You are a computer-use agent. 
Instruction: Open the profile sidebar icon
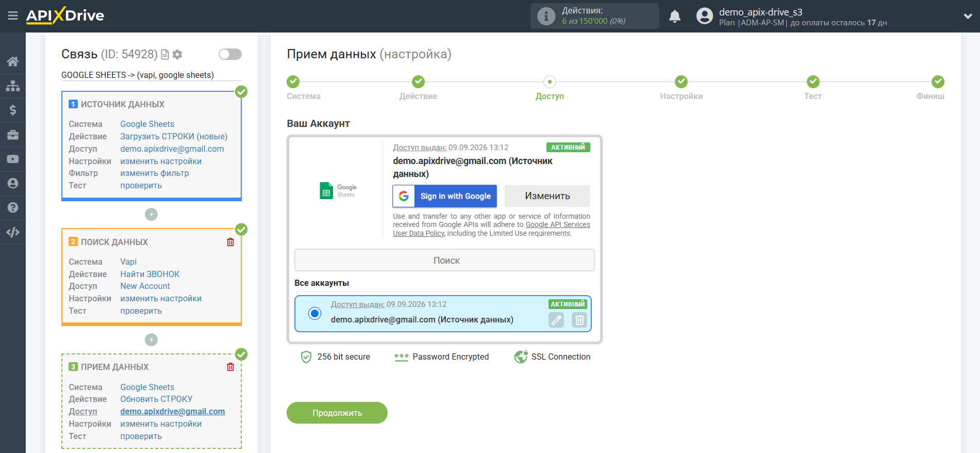13,183
